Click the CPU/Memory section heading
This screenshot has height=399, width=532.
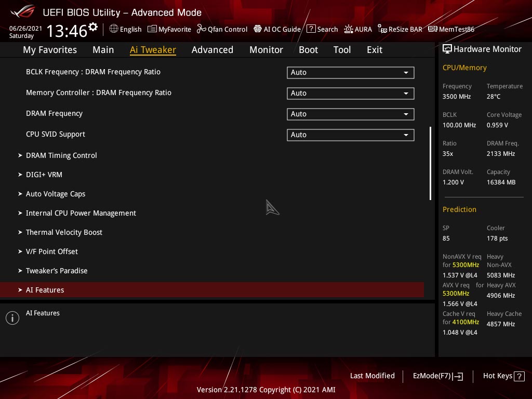point(464,68)
